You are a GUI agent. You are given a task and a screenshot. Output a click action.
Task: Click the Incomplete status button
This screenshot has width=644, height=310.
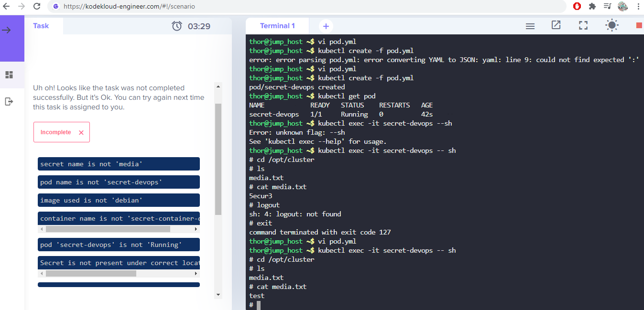point(62,132)
